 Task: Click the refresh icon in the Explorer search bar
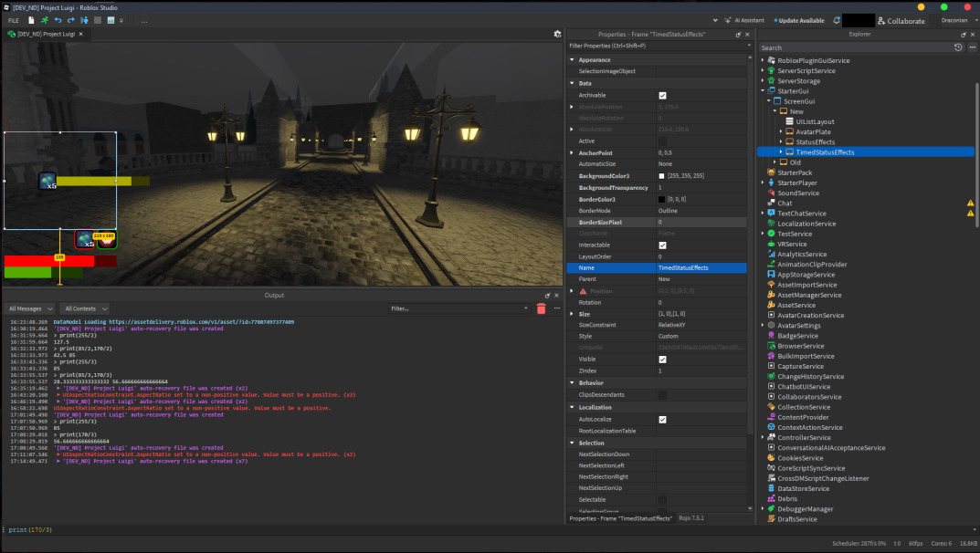pos(957,47)
